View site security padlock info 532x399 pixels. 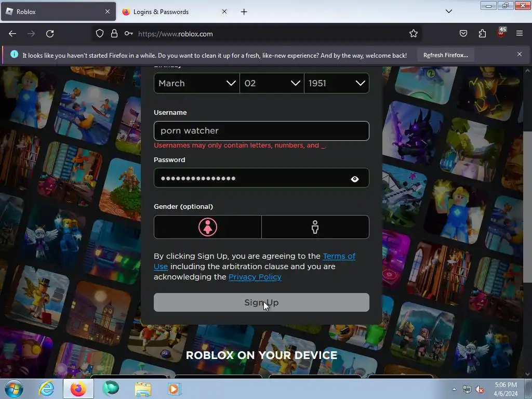[x=114, y=34]
